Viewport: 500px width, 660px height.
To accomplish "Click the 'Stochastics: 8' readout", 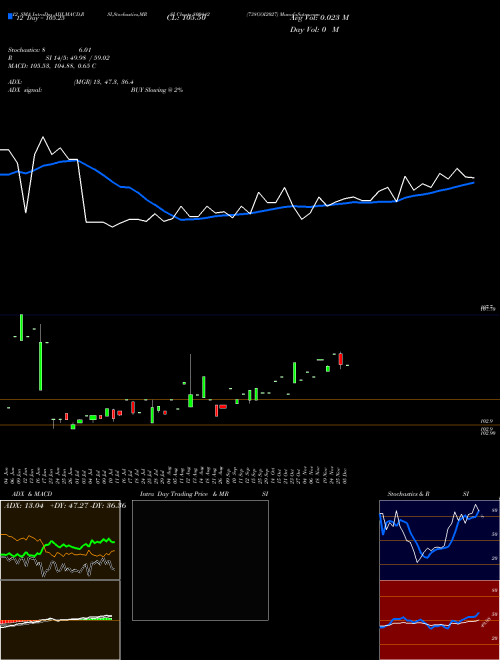I will pos(26,50).
